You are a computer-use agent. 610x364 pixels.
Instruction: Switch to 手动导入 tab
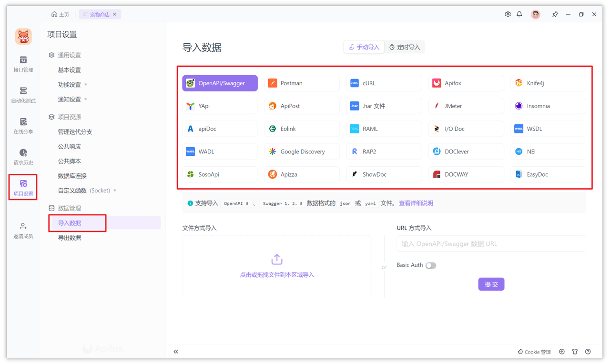click(364, 47)
